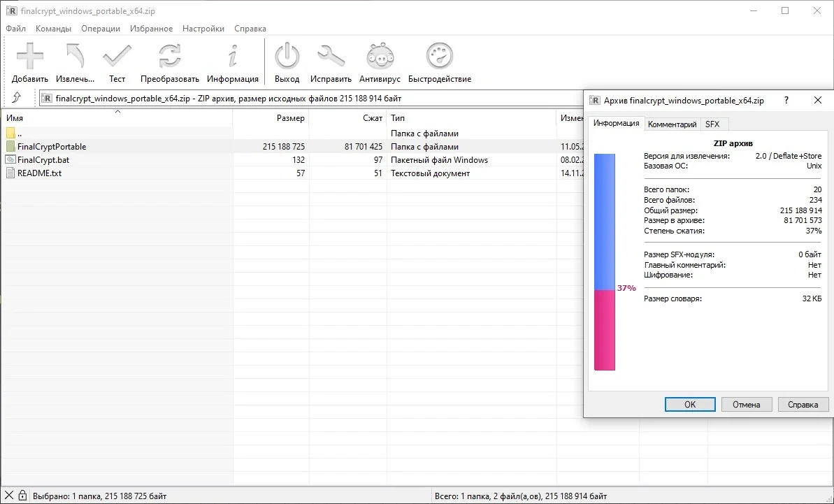834x504 pixels.
Task: Click 'Выбрано: 1 папка' status text
Action: 99,496
